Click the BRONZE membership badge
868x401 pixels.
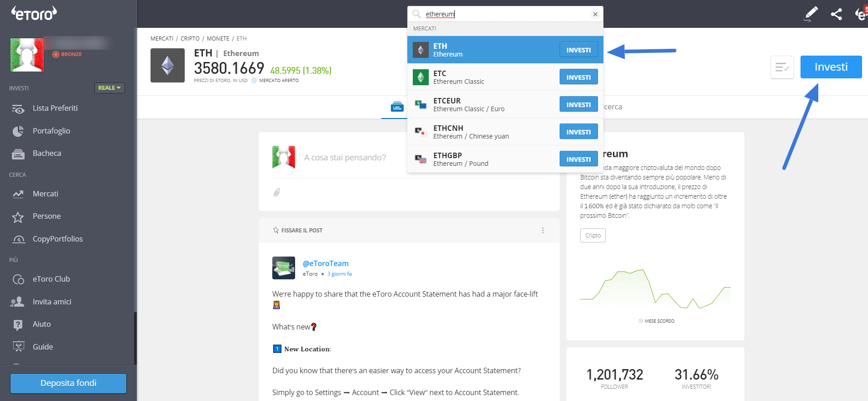pyautogui.click(x=67, y=54)
